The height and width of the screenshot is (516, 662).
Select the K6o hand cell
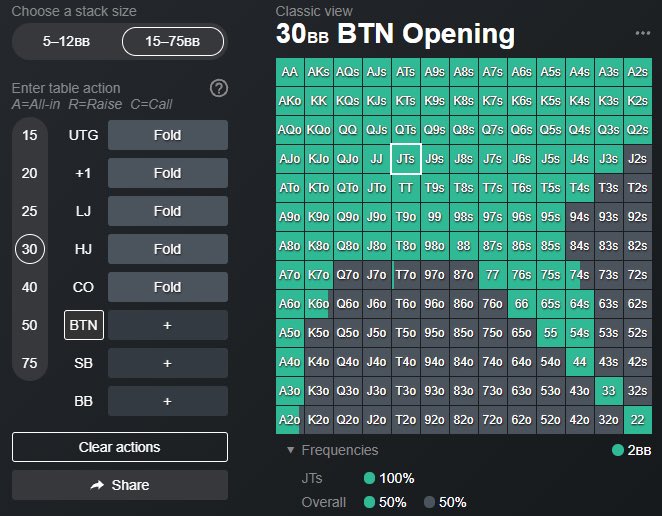[x=319, y=304]
